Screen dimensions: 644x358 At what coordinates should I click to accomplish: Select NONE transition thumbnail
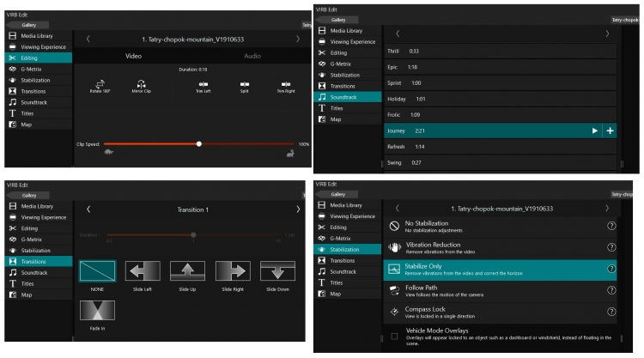click(97, 271)
